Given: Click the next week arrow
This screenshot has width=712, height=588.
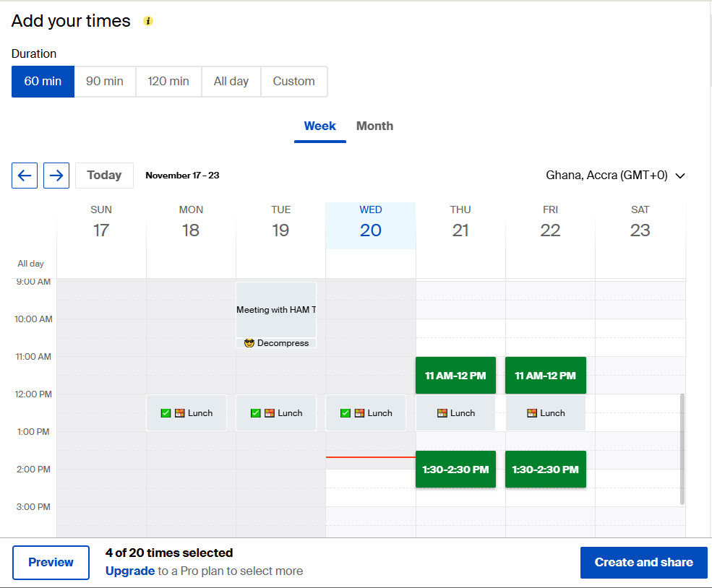Looking at the screenshot, I should pyautogui.click(x=56, y=175).
